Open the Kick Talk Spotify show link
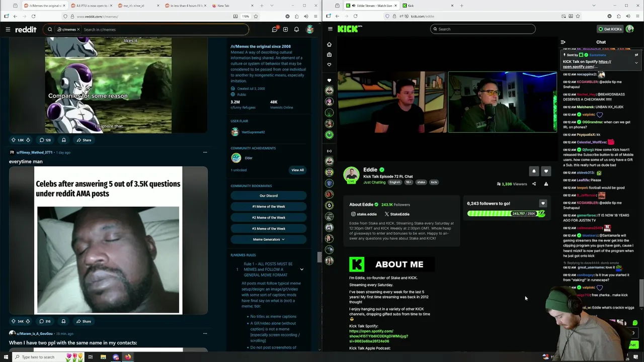644x362 pixels. pos(379,336)
